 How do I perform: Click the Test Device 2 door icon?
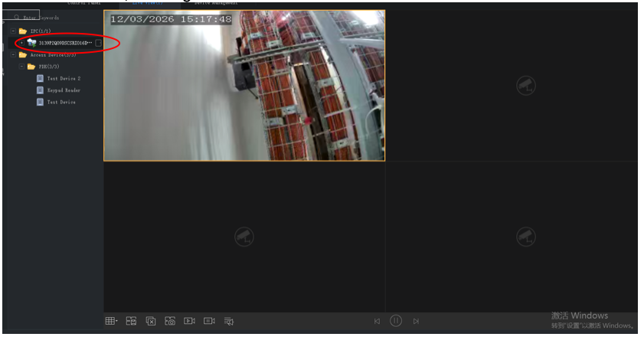tap(40, 78)
